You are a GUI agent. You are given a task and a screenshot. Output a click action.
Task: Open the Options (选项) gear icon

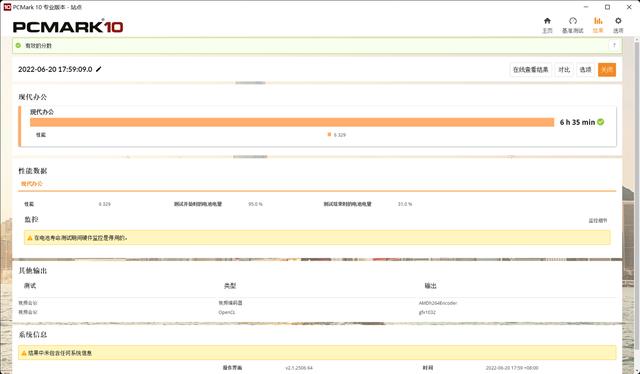coord(618,21)
